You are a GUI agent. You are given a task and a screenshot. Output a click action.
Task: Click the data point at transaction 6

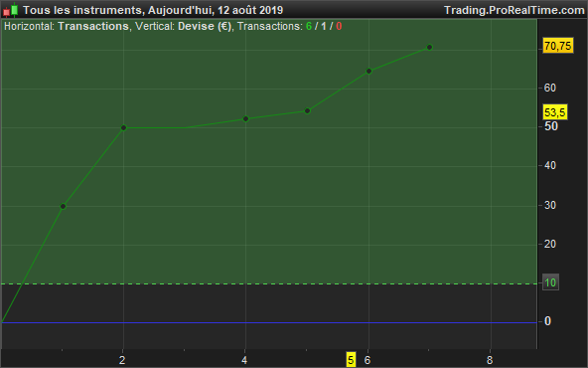[369, 72]
